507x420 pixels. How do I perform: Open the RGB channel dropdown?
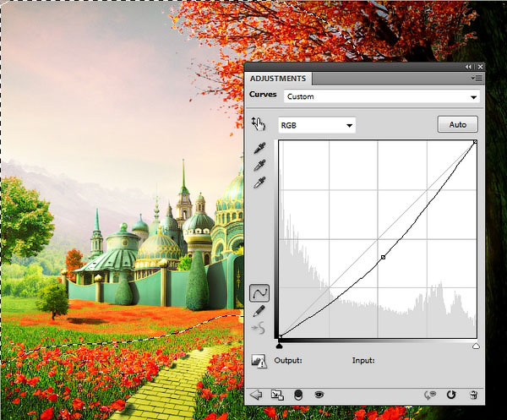point(316,125)
